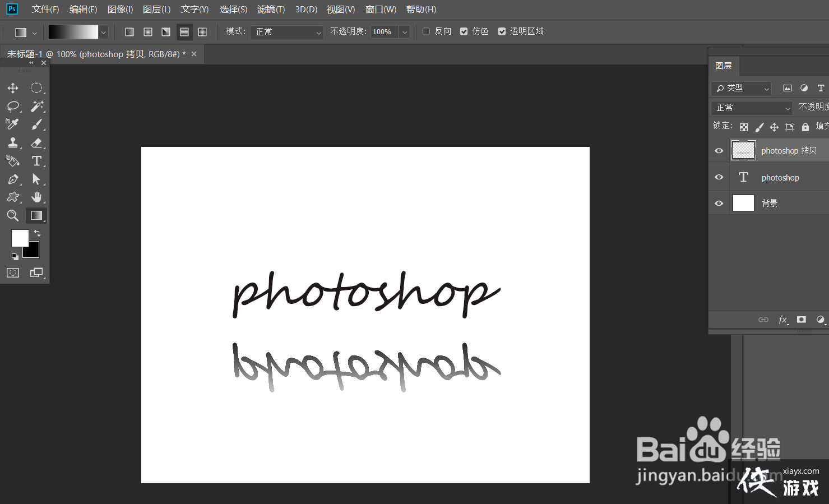Pick the Clone Stamp tool
The width and height of the screenshot is (829, 504).
click(x=13, y=142)
